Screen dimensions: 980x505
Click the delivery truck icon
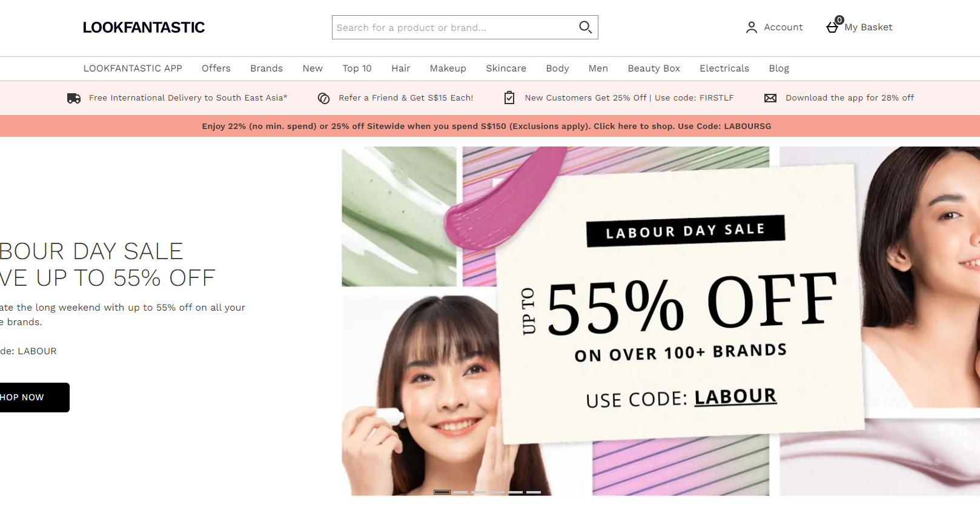(74, 98)
